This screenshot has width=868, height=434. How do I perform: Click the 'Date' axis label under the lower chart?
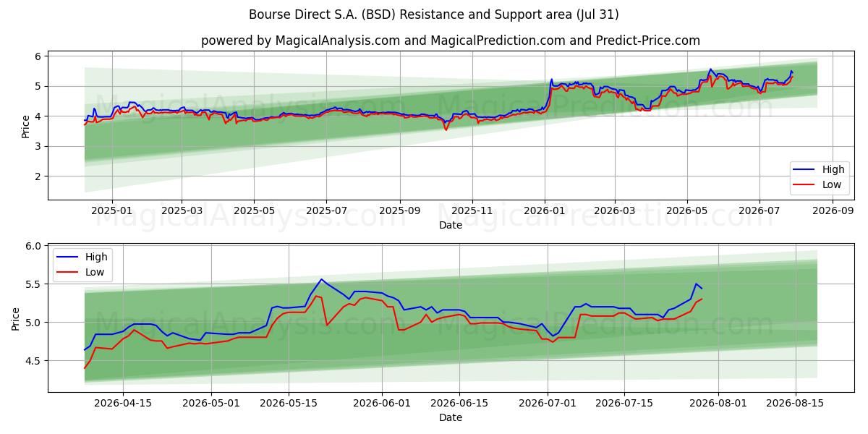[x=451, y=417]
